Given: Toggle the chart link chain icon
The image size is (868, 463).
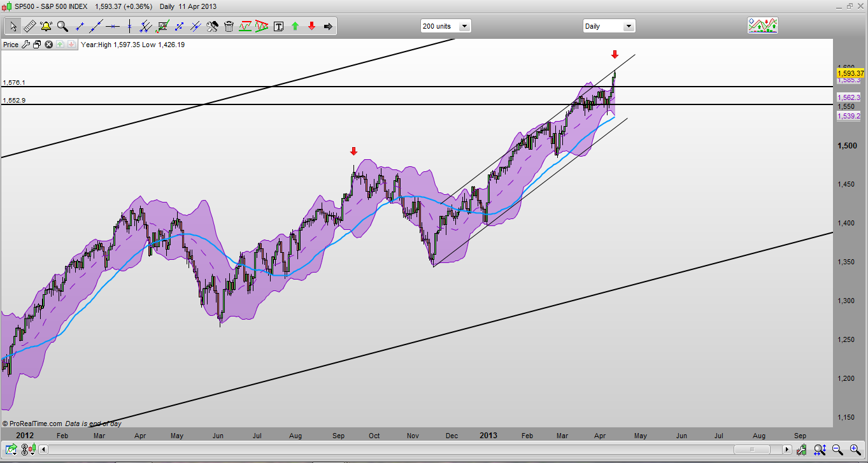Looking at the screenshot, I should pyautogui.click(x=24, y=450).
